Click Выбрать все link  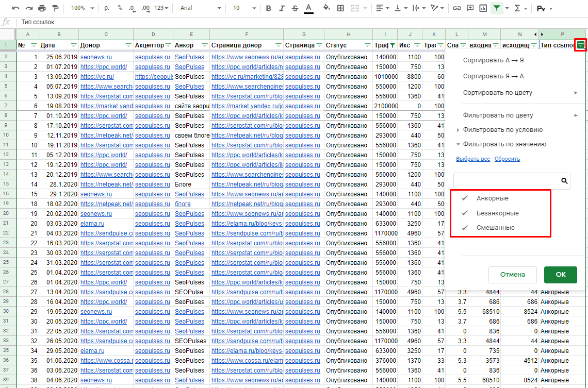tap(473, 159)
